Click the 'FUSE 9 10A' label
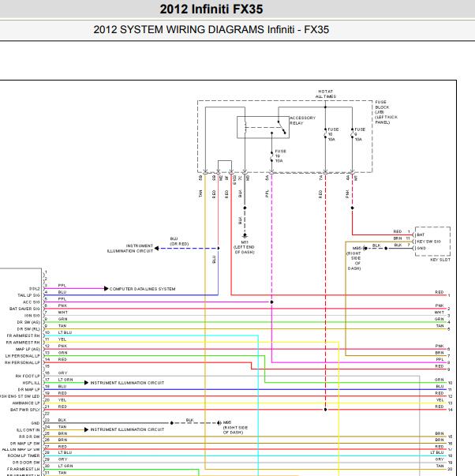Screen dimensions: 475x476 360,134
